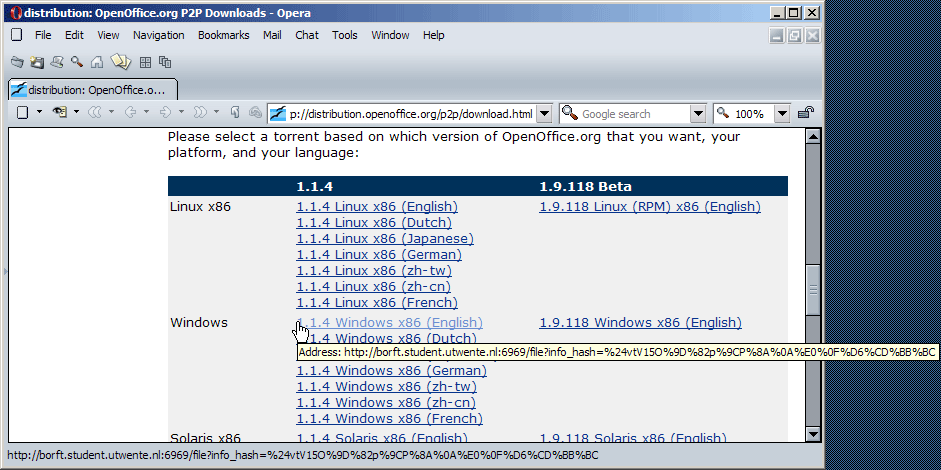Go to the Home page via house icon

tap(97, 62)
